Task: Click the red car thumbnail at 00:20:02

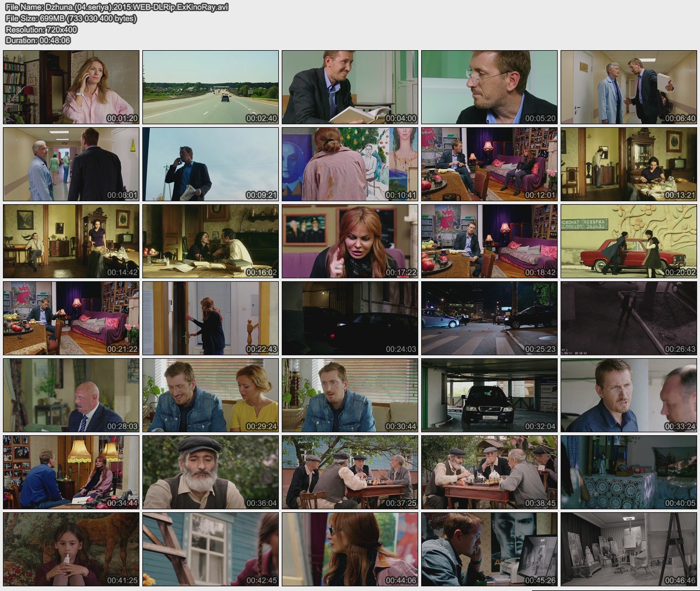Action: click(629, 241)
